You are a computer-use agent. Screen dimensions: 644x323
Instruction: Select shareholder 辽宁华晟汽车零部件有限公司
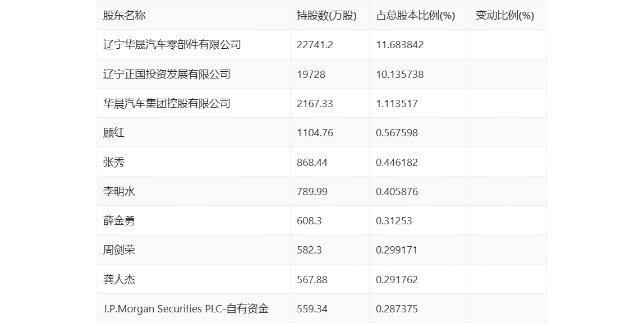[x=172, y=45]
